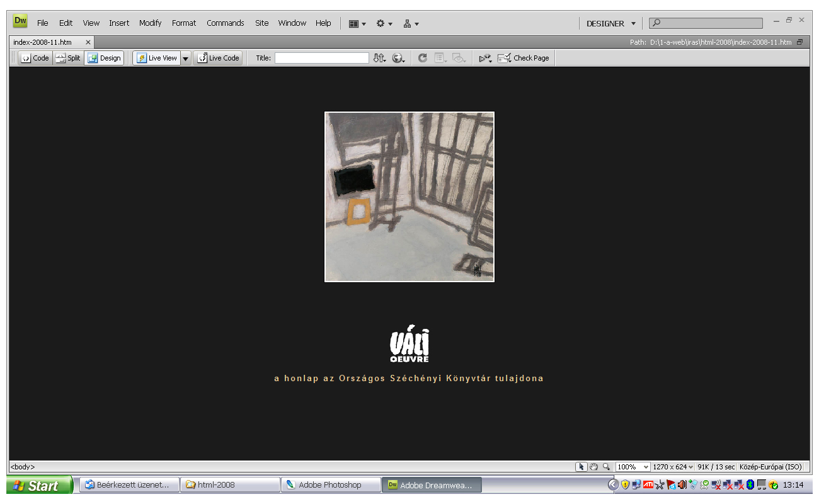This screenshot has height=504, width=819.
Task: Open the Modify menu
Action: (x=151, y=23)
